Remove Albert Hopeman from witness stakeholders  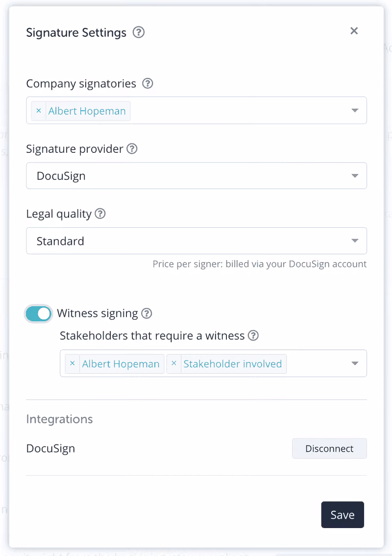tap(73, 363)
